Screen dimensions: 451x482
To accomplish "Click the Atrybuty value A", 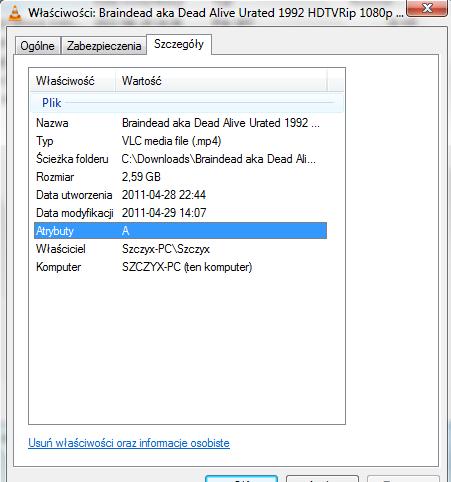I will (x=125, y=231).
